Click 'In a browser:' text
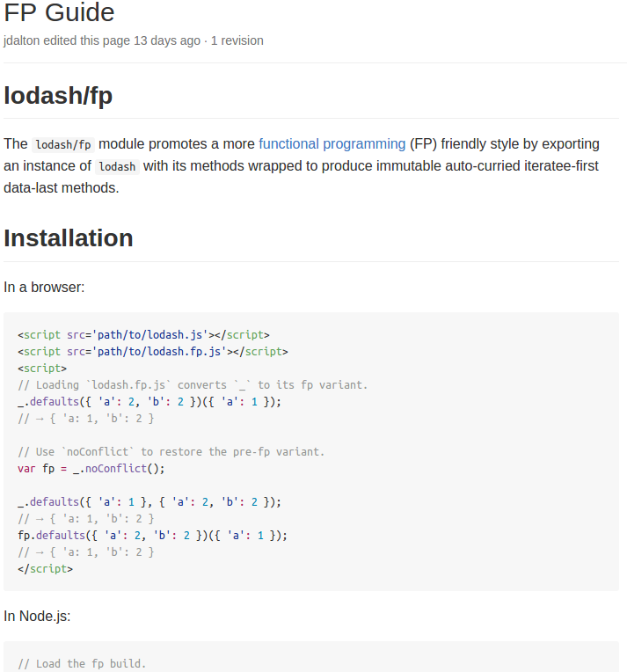Image resolution: width=627 pixels, height=672 pixels. click(44, 287)
